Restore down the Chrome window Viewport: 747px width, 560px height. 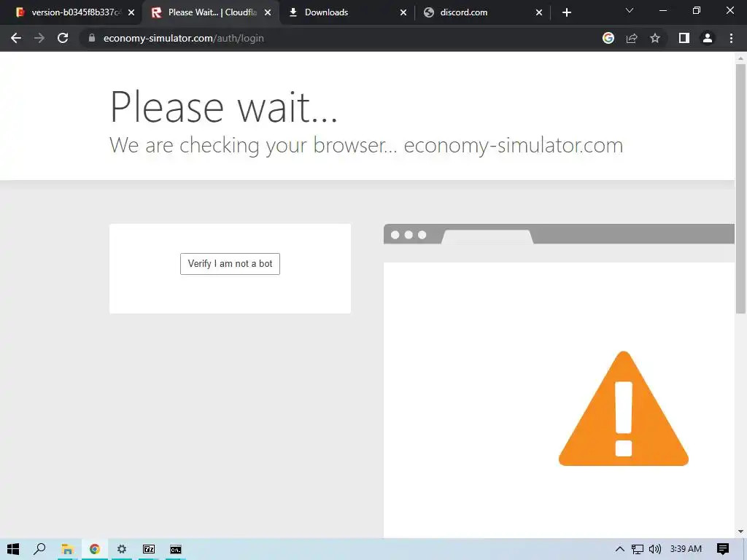click(697, 10)
